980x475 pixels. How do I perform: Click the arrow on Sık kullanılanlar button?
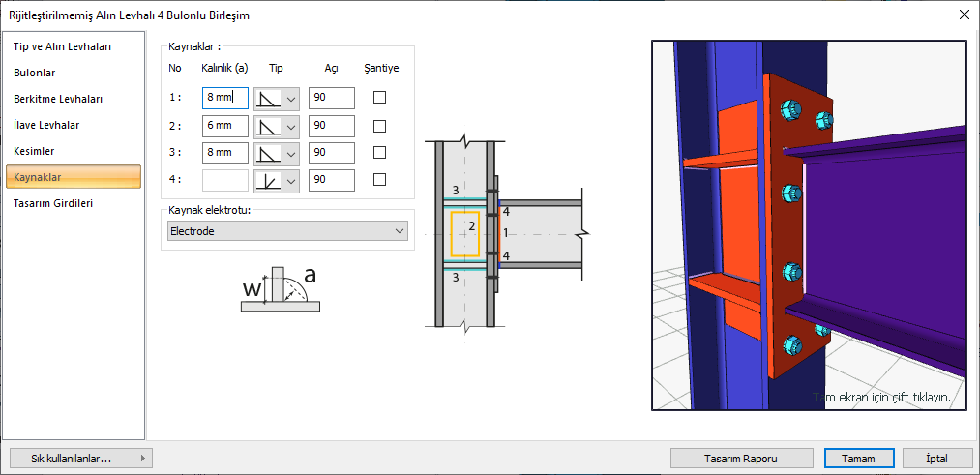142,459
